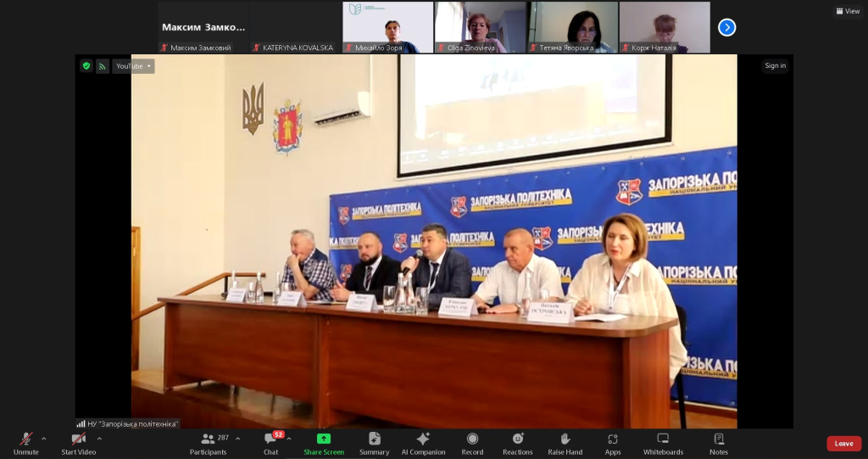Open the View layout menu
Image resolution: width=868 pixels, height=459 pixels.
pyautogui.click(x=848, y=11)
